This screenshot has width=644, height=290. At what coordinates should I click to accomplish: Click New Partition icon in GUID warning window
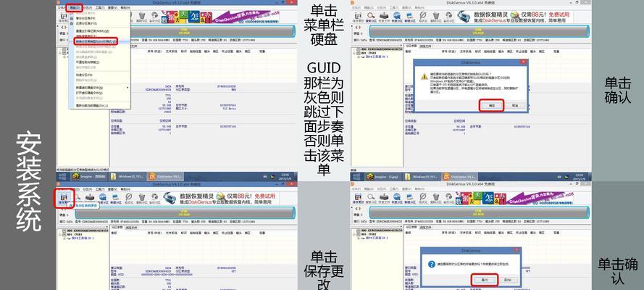pyautogui.click(x=410, y=17)
